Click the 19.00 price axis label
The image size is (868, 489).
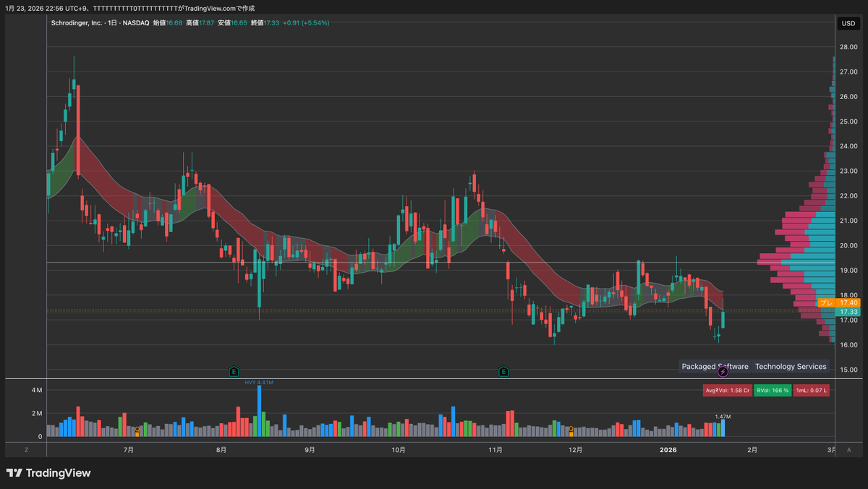coord(848,271)
